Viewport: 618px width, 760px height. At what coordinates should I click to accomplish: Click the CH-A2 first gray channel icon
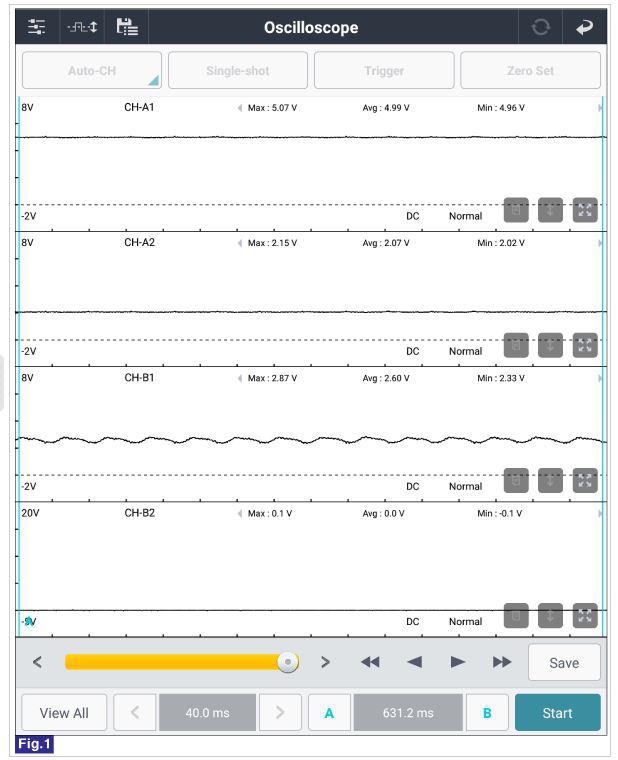[516, 345]
